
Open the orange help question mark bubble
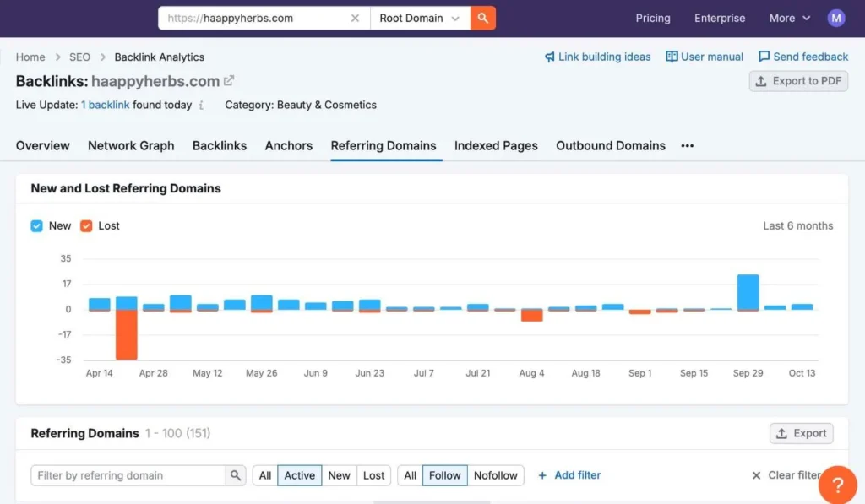click(837, 485)
